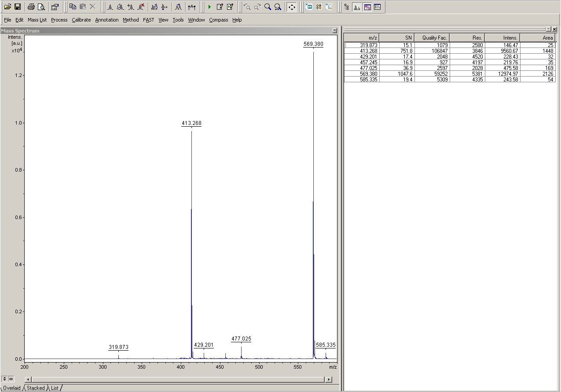Run the method with green play icon

[209, 7]
